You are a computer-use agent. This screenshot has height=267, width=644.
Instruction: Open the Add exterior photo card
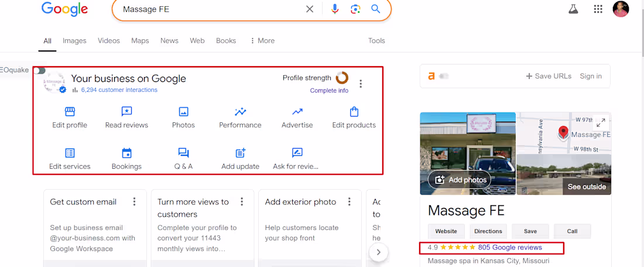click(310, 228)
